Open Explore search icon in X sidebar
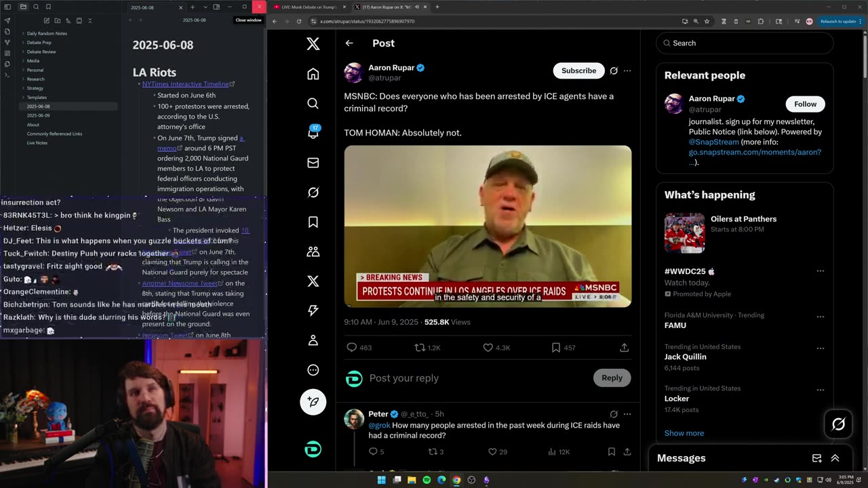868x488 pixels. 313,104
